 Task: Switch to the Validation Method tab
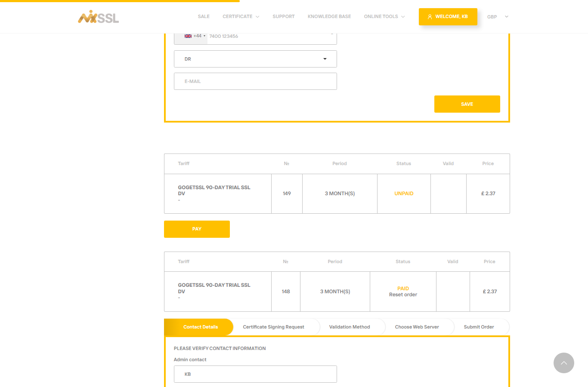click(350, 327)
